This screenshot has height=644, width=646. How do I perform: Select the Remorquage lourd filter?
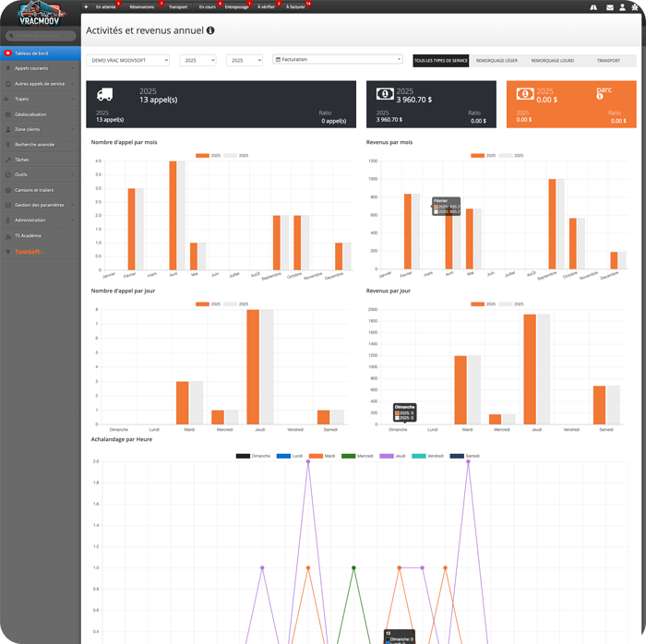tap(553, 61)
